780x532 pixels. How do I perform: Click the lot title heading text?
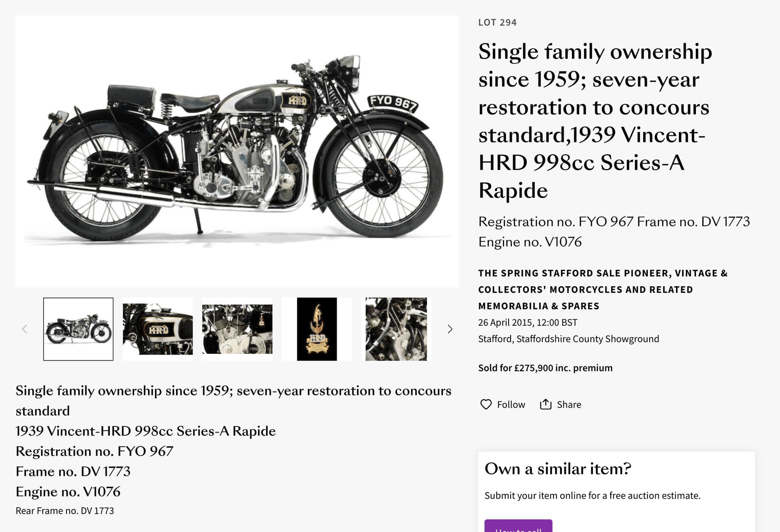(x=595, y=121)
